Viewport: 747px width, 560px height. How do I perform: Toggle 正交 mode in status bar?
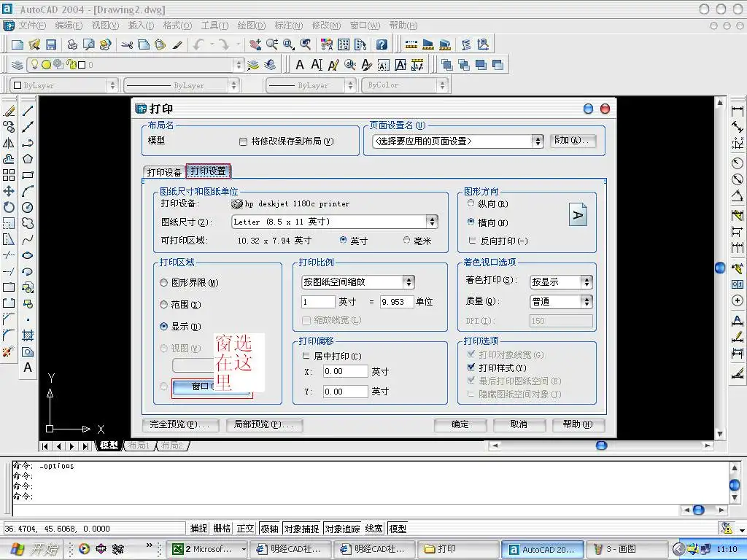coord(245,529)
